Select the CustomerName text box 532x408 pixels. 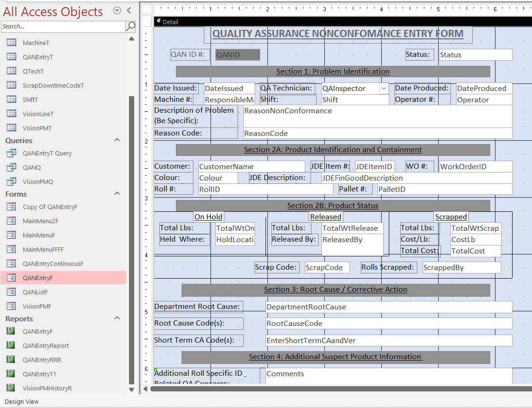[251, 166]
